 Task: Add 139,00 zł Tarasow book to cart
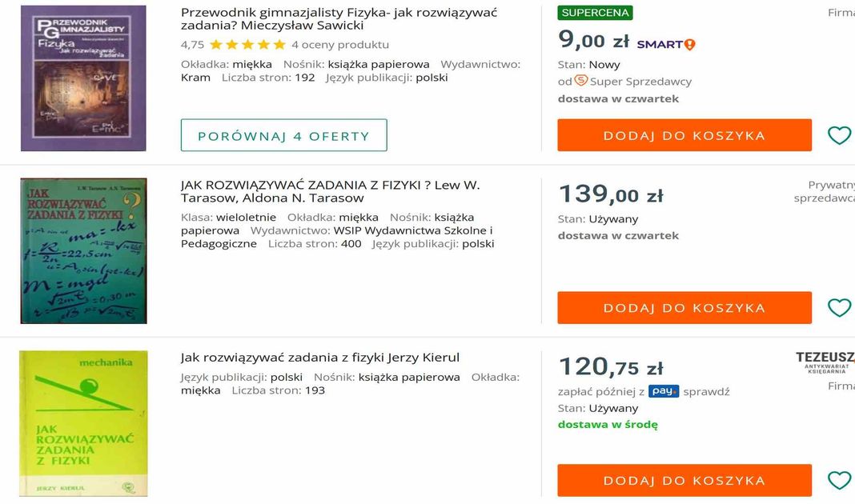pos(684,308)
